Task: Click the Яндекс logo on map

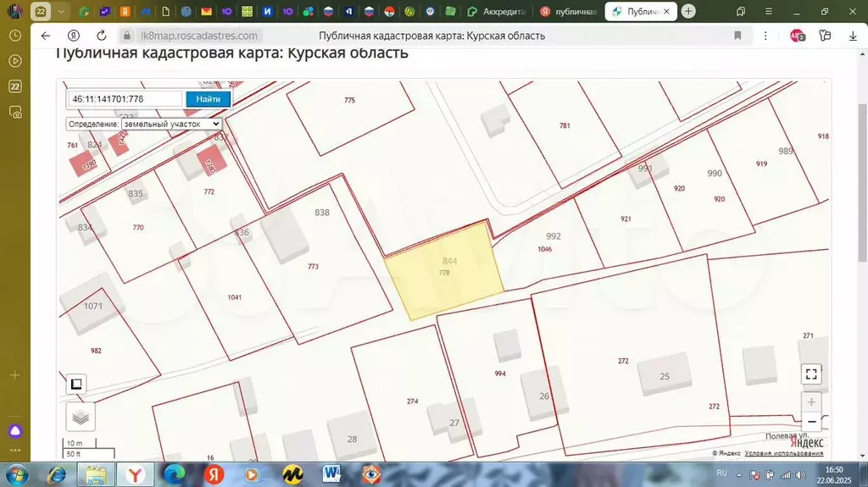Action: (x=807, y=443)
